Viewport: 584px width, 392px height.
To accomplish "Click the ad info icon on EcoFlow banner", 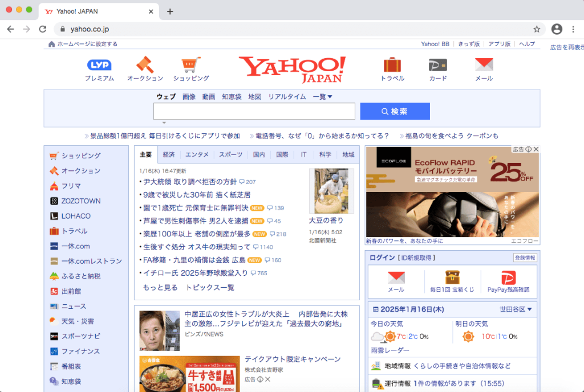I will click(x=529, y=149).
